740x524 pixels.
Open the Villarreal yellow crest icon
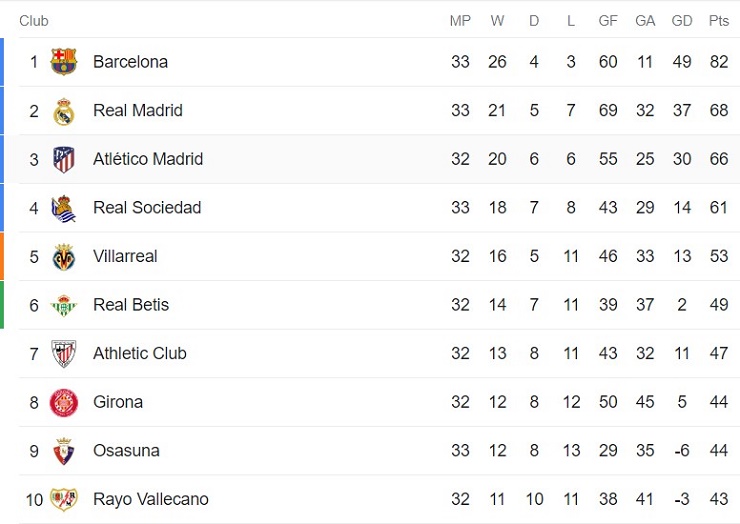point(64,257)
